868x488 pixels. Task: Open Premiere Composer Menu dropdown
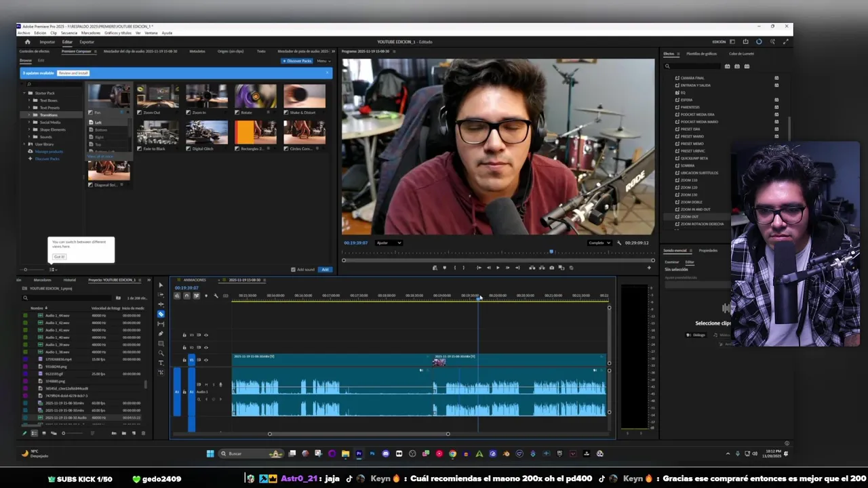[x=323, y=61]
